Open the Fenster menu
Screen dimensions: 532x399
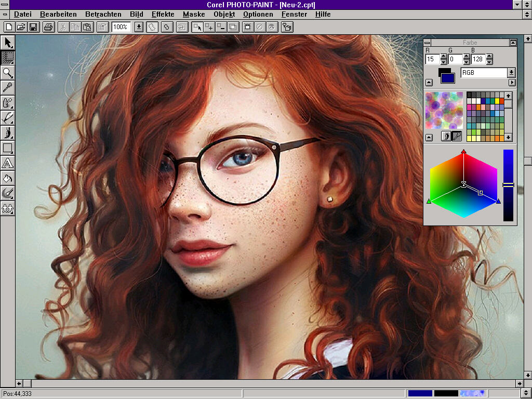294,14
